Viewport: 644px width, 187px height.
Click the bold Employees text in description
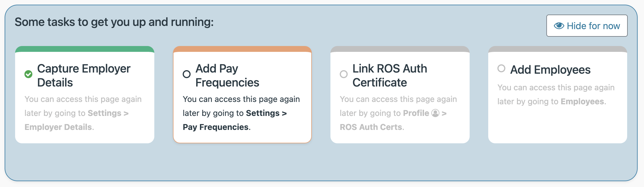pyautogui.click(x=582, y=101)
